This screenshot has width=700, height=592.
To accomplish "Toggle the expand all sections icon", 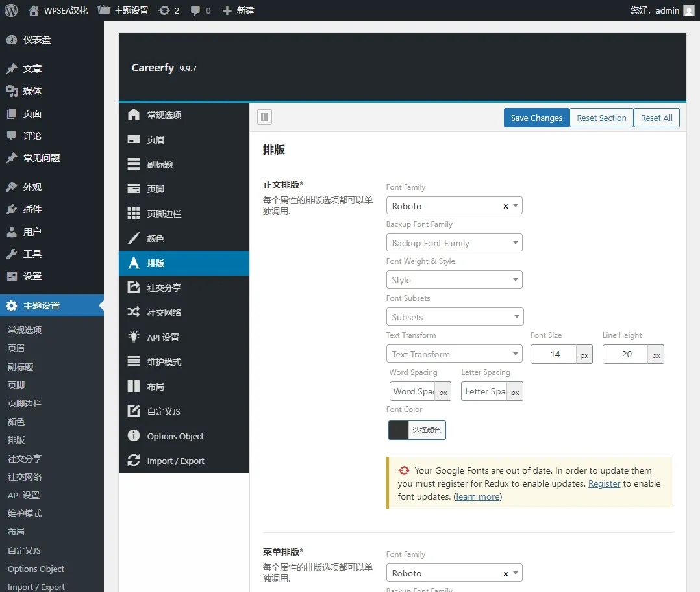I will pos(264,118).
